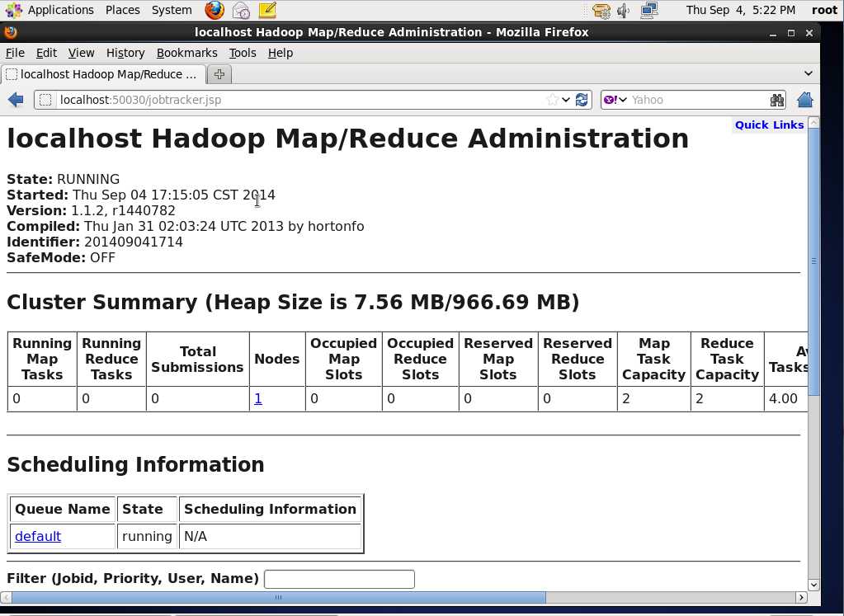844x616 pixels.
Task: Open a new tab with plus button
Action: pos(219,74)
